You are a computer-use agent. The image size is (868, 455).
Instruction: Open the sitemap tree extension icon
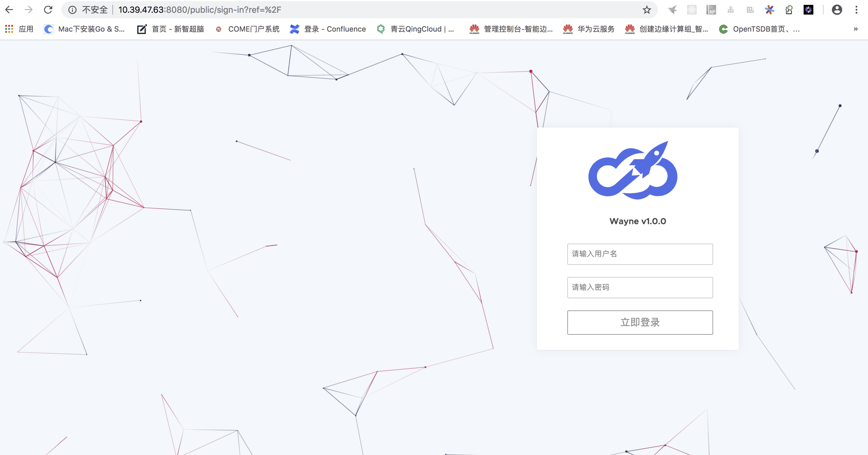coord(730,10)
